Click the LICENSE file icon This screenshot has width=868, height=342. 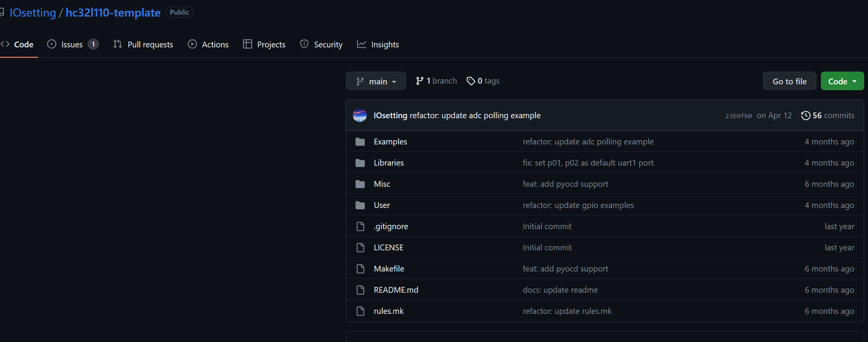(x=360, y=248)
